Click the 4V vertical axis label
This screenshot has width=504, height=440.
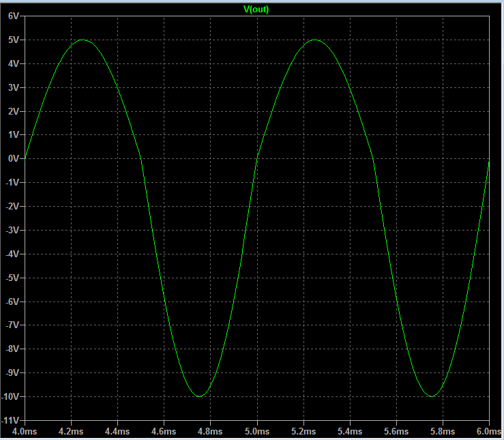pos(14,63)
